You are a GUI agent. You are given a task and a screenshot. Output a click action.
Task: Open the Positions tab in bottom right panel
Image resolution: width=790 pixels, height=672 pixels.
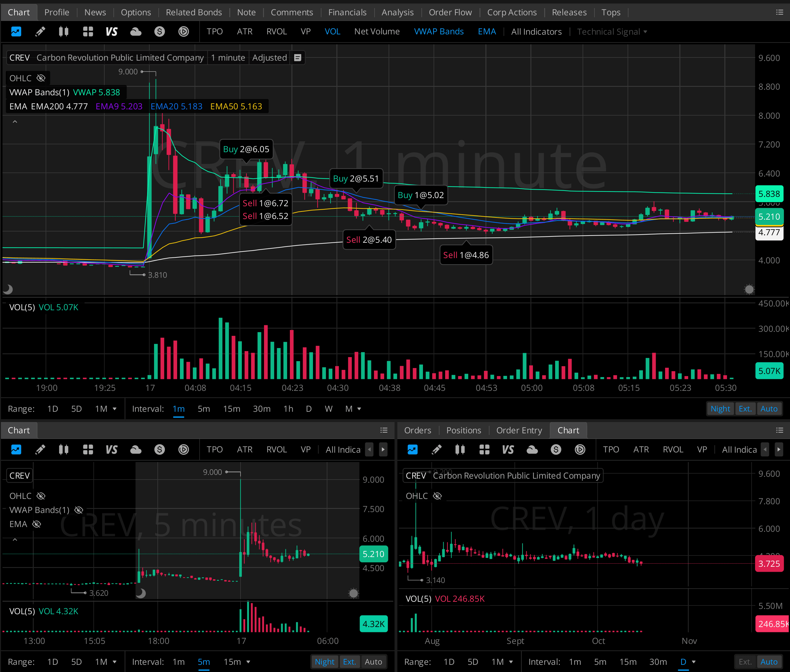click(x=463, y=430)
